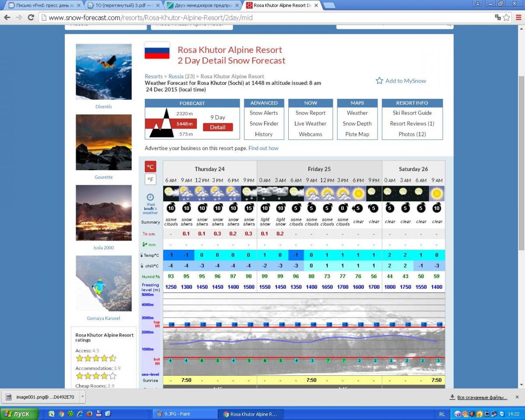The width and height of the screenshot is (525, 420).
Task: Reload the snow-forecast page
Action: click(x=31, y=17)
